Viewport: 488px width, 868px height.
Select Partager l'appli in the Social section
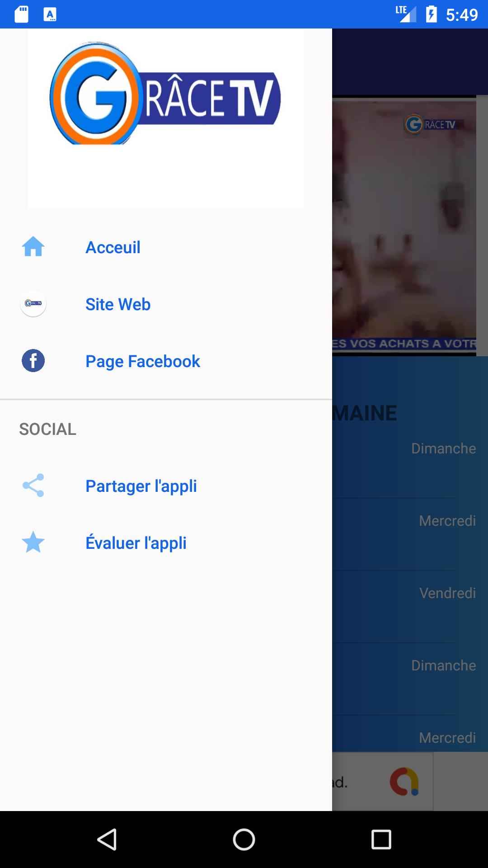(x=166, y=486)
